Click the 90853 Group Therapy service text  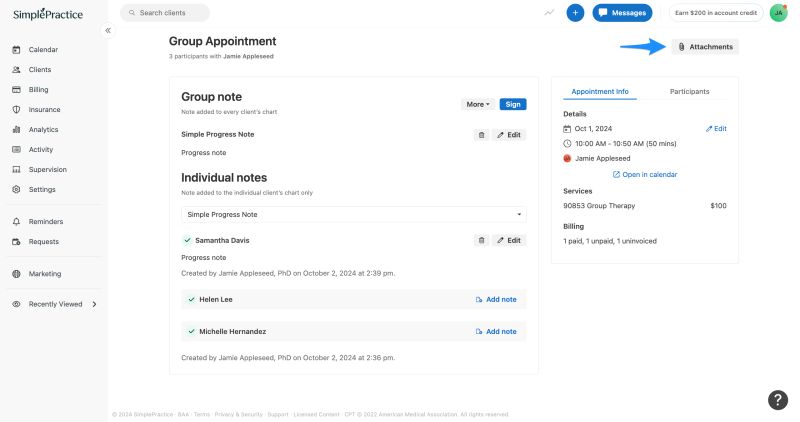coord(599,206)
